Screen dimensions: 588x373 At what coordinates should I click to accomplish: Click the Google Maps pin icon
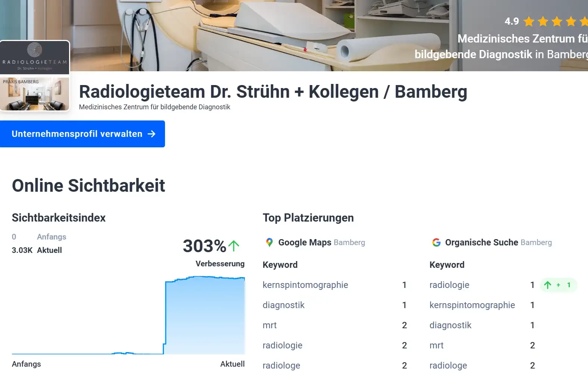click(x=269, y=242)
